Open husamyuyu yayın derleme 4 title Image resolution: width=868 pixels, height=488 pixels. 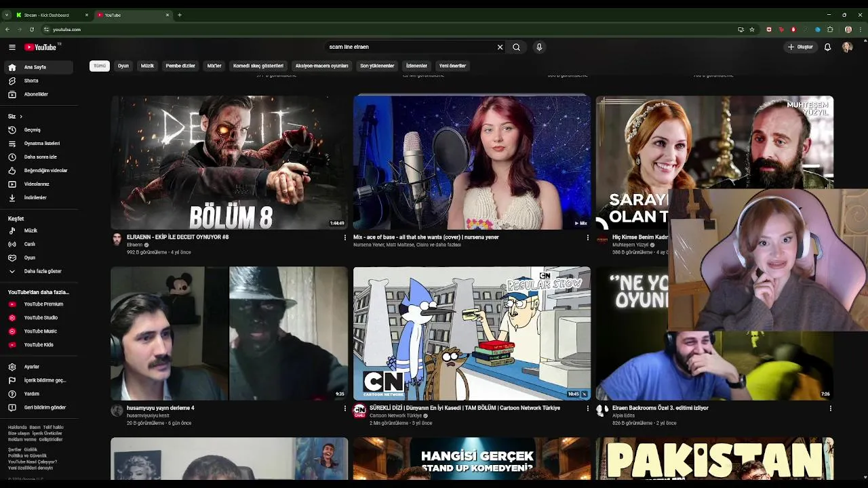coord(160,408)
